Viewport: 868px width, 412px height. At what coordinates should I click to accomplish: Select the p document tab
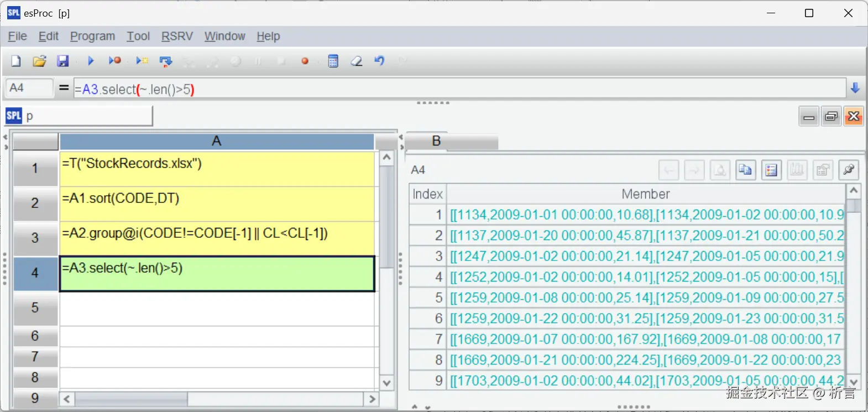[x=79, y=116]
